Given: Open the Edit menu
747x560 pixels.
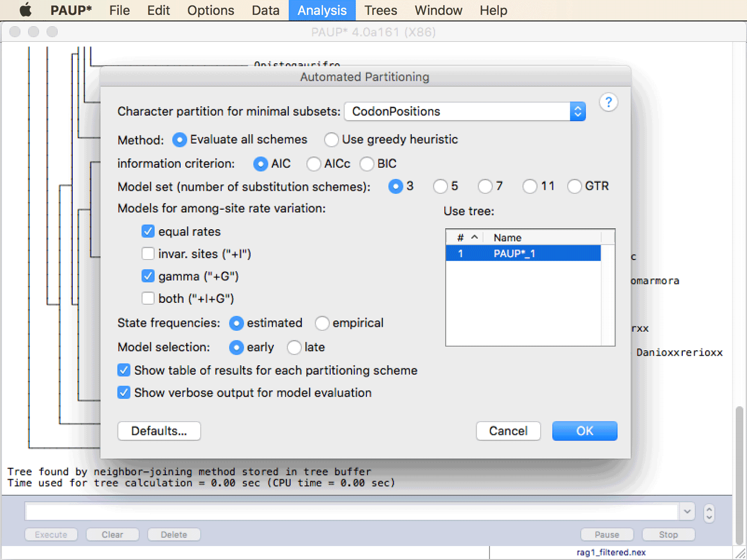Looking at the screenshot, I should (158, 10).
